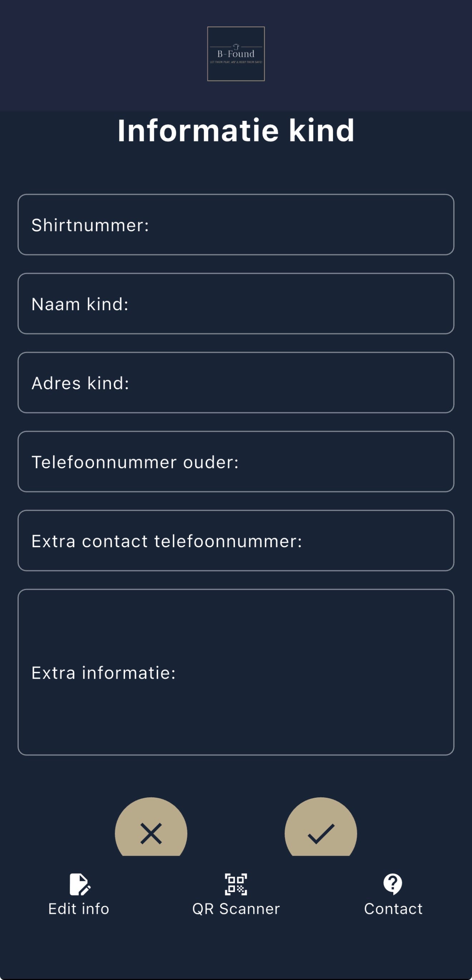Viewport: 472px width, 980px height.
Task: Open the QR Scanner icon
Action: click(236, 884)
